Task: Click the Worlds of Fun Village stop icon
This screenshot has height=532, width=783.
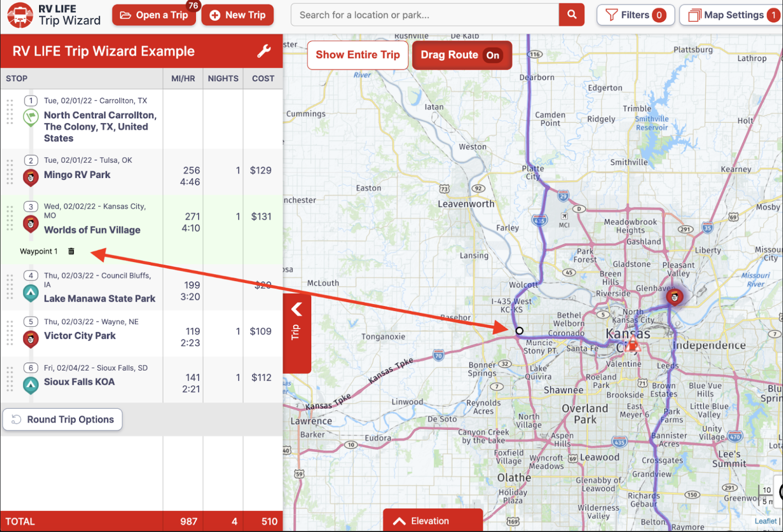Action: [x=31, y=224]
